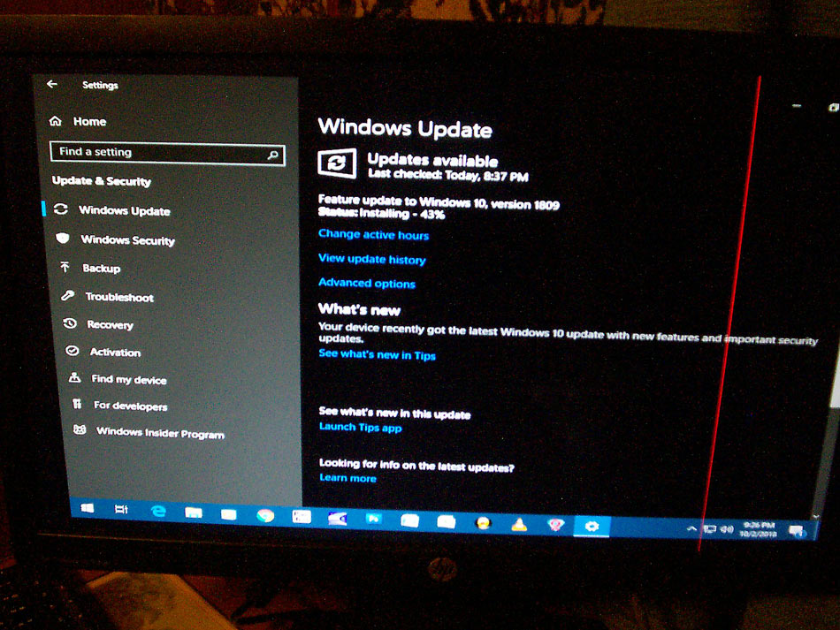Screen dimensions: 840x630
Task: Open Task View from the taskbar
Action: click(122, 509)
